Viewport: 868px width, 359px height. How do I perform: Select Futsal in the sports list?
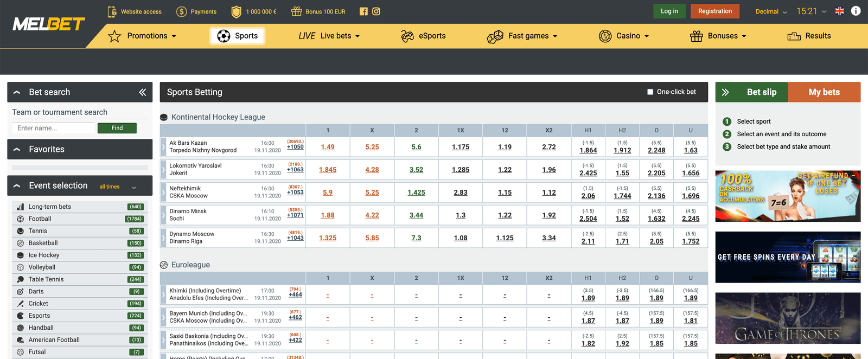click(80, 352)
